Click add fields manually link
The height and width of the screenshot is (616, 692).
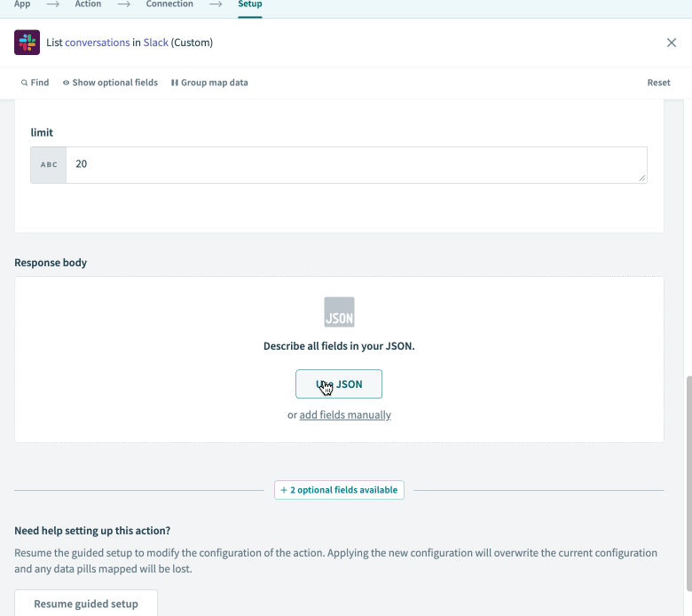(345, 415)
